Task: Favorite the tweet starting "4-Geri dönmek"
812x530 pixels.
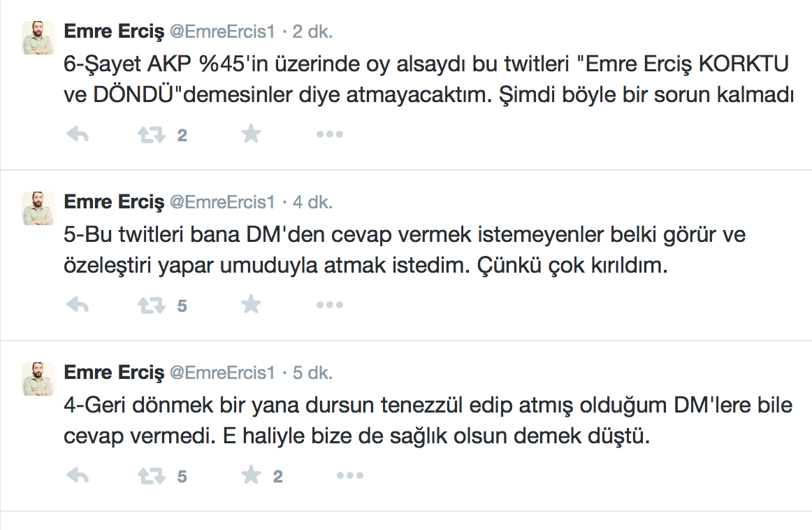Action: (250, 475)
